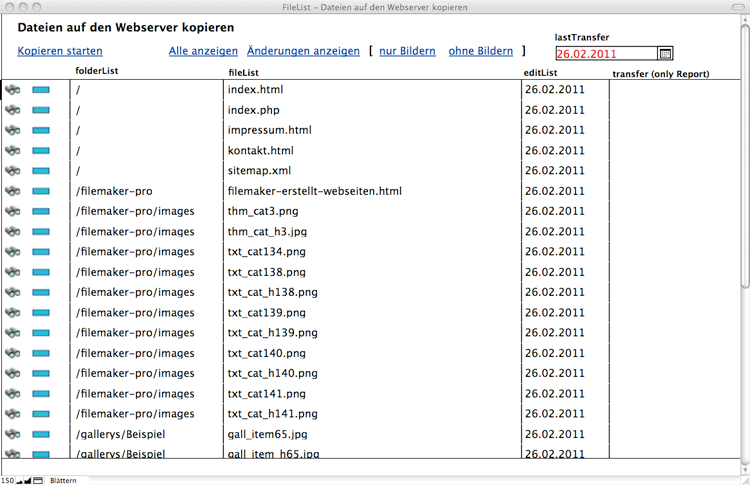Screen dimensions: 750x485
Task: Click 'Kopieren starten' link
Action: [x=59, y=51]
